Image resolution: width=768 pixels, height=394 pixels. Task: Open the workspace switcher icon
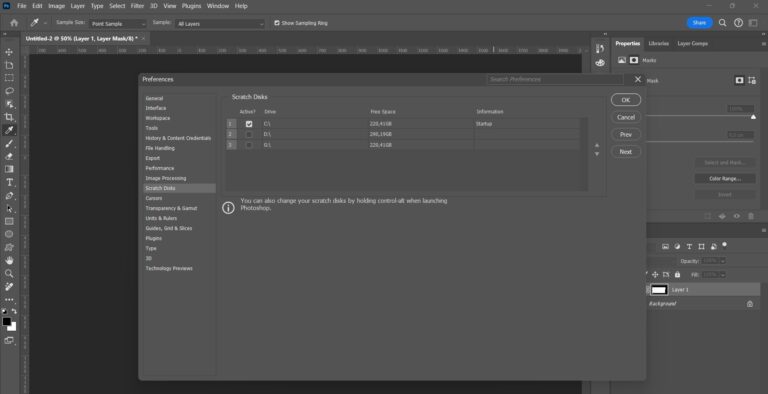(x=753, y=23)
